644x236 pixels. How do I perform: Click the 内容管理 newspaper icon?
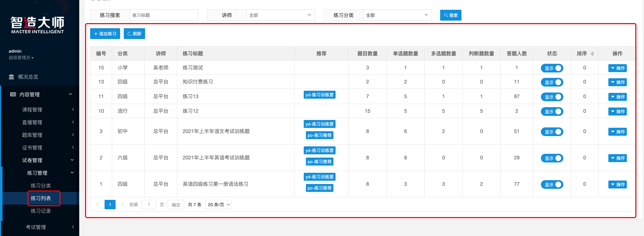pyautogui.click(x=13, y=94)
